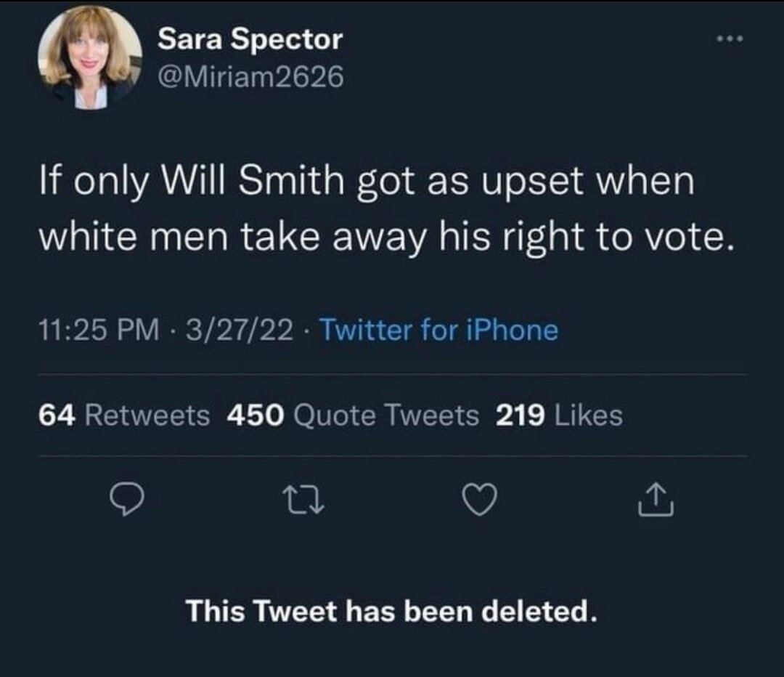The height and width of the screenshot is (677, 784).
Task: View the 219 Likes list
Action: pos(559,415)
